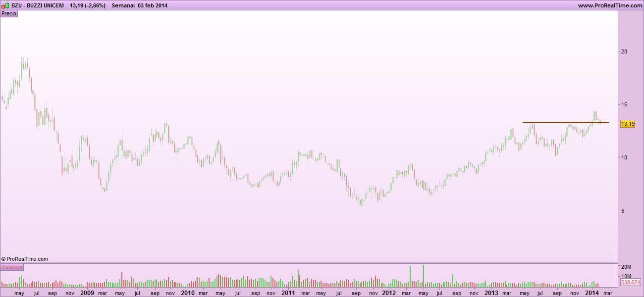Open the www.ProRealTime.com link

click(x=609, y=5)
